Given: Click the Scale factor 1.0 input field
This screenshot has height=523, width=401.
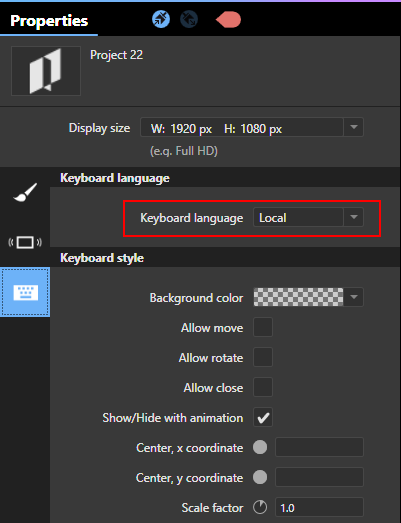Looking at the screenshot, I should pyautogui.click(x=319, y=507).
